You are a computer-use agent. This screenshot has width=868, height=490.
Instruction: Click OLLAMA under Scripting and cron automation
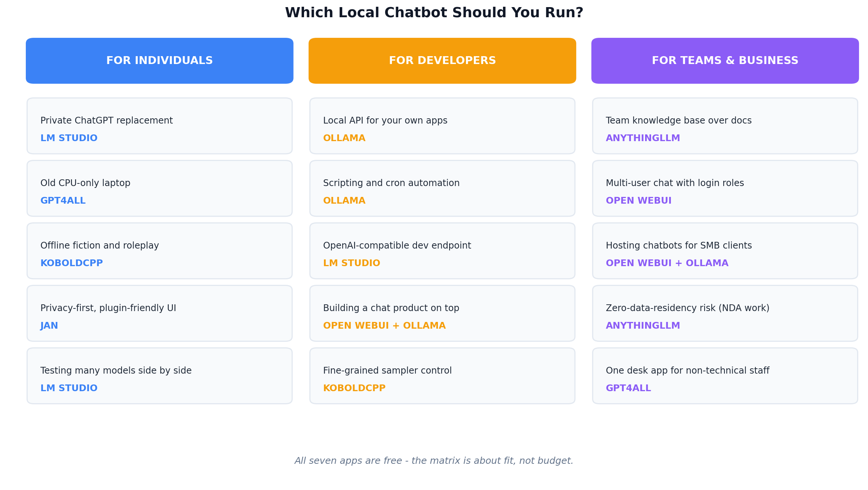[x=344, y=201]
